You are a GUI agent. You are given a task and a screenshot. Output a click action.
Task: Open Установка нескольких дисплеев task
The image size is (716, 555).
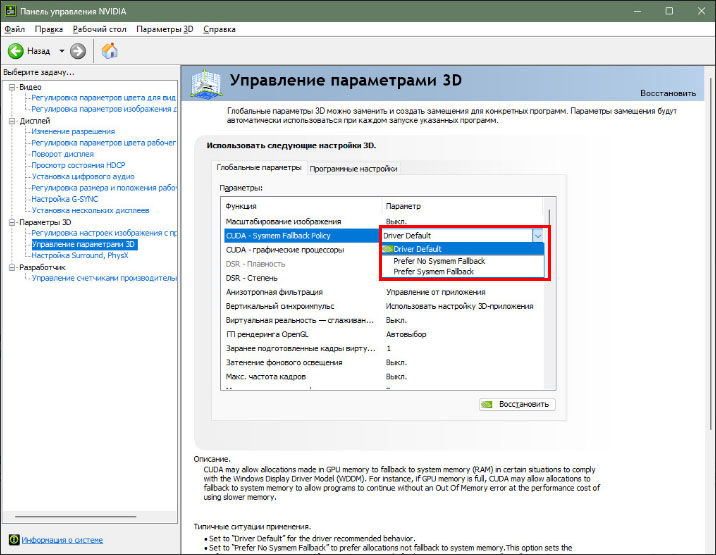coord(90,211)
